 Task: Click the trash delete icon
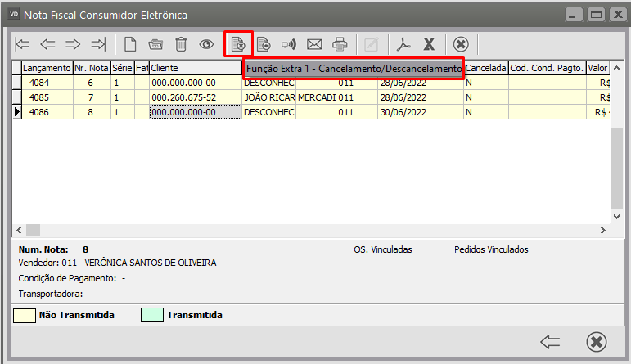(181, 44)
